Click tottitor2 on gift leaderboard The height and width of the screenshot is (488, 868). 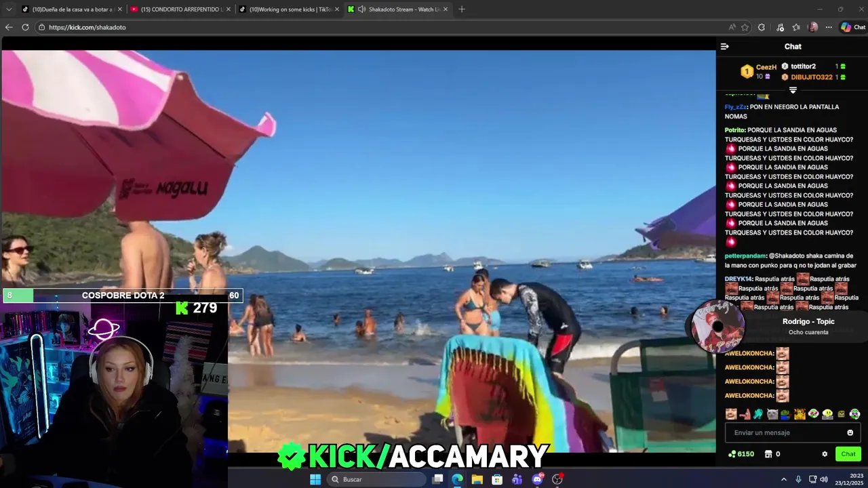(803, 66)
